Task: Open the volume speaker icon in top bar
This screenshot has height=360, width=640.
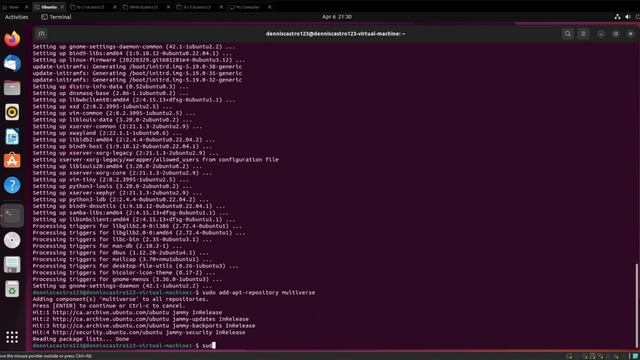Action: tap(628, 17)
